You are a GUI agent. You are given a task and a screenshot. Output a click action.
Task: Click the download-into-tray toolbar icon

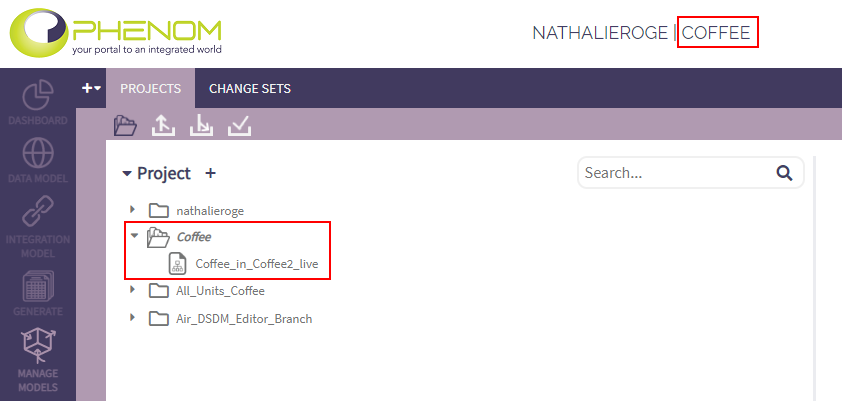(x=201, y=125)
